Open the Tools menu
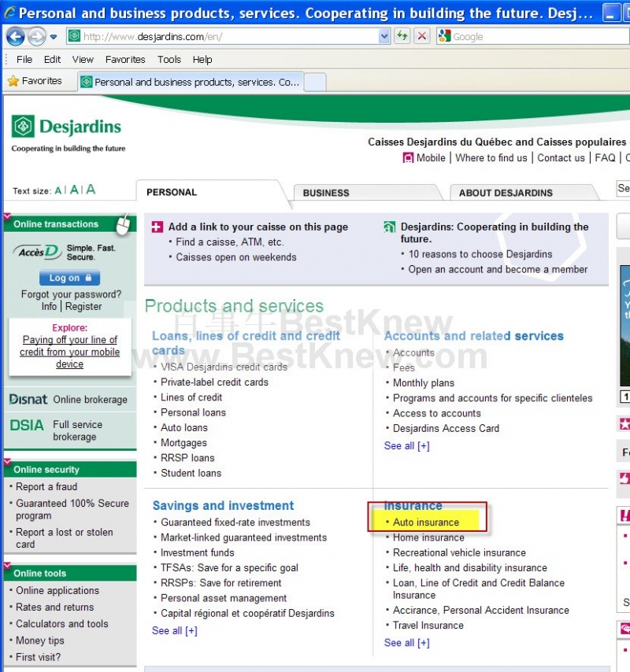Viewport: 630px width, 672px height. 169,60
